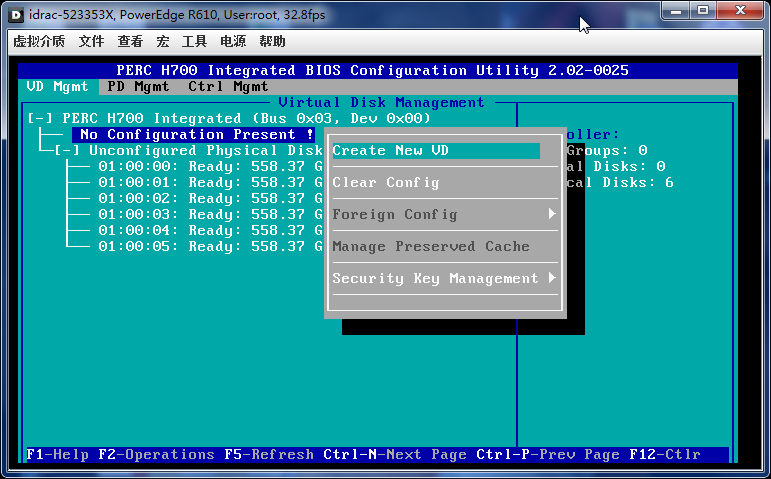Select the No Configuration Present row
The image size is (771, 479).
point(193,135)
